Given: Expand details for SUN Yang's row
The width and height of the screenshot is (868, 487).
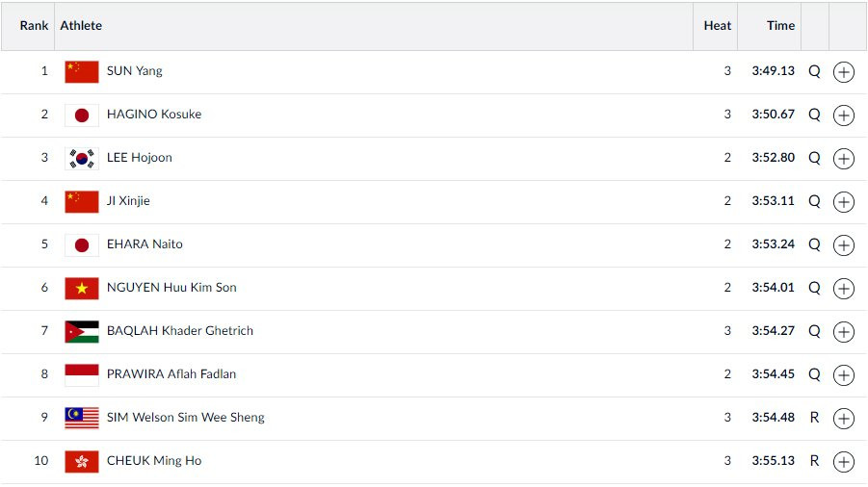Looking at the screenshot, I should click(843, 72).
